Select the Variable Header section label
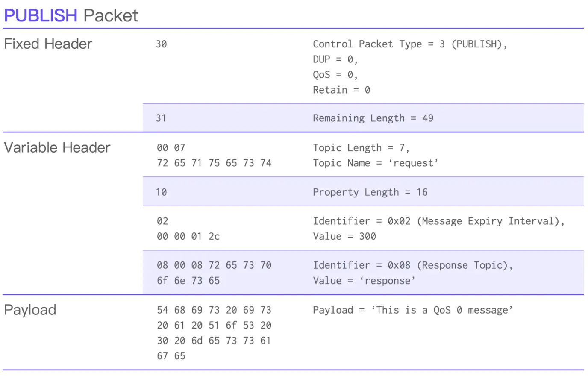Screen dimensions: 588x376 click(x=57, y=147)
